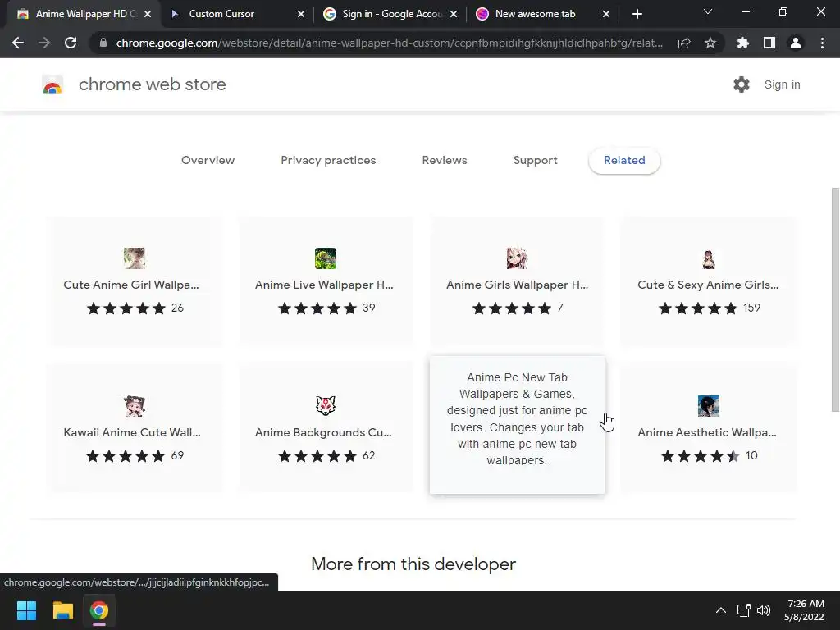Click the site lock icon
The image size is (840, 630).
coord(103,43)
